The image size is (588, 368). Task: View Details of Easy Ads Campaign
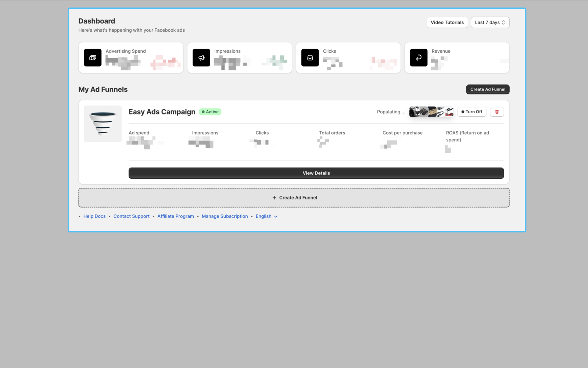point(316,173)
